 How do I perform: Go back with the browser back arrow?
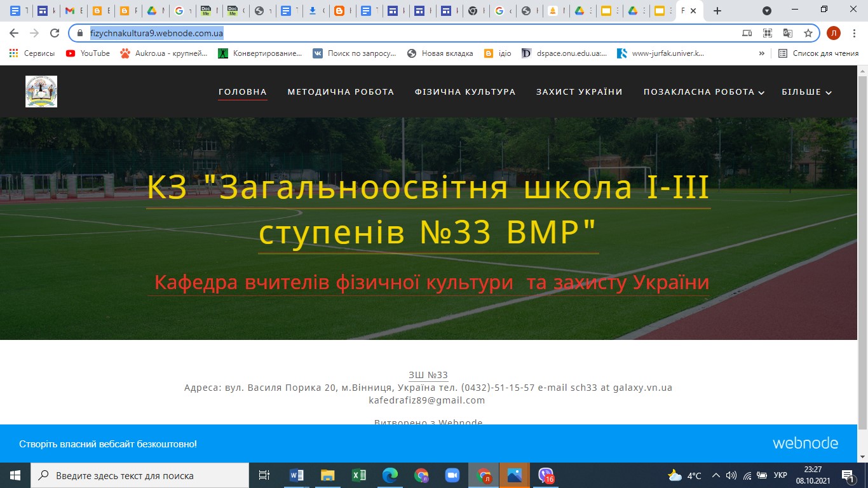[x=15, y=33]
